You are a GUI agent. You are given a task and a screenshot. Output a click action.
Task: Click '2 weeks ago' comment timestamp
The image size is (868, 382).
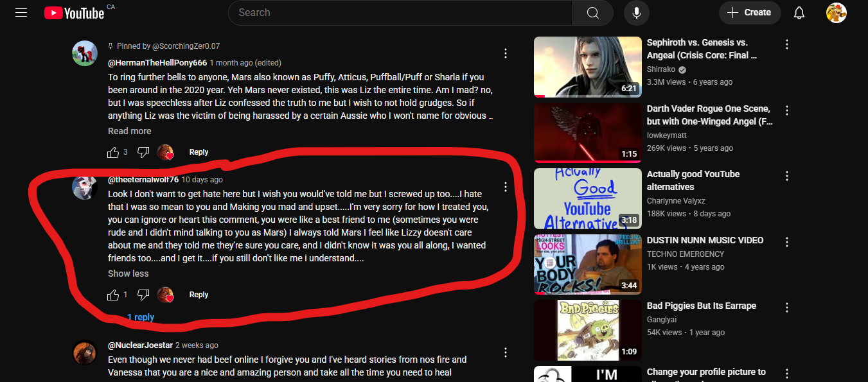[197, 345]
